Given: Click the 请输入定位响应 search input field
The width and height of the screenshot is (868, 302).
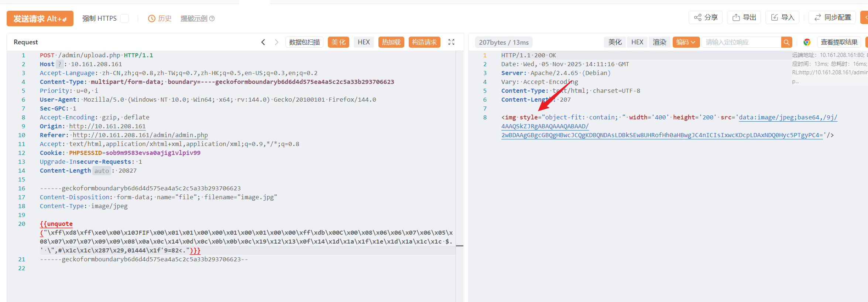Looking at the screenshot, I should click(x=741, y=42).
